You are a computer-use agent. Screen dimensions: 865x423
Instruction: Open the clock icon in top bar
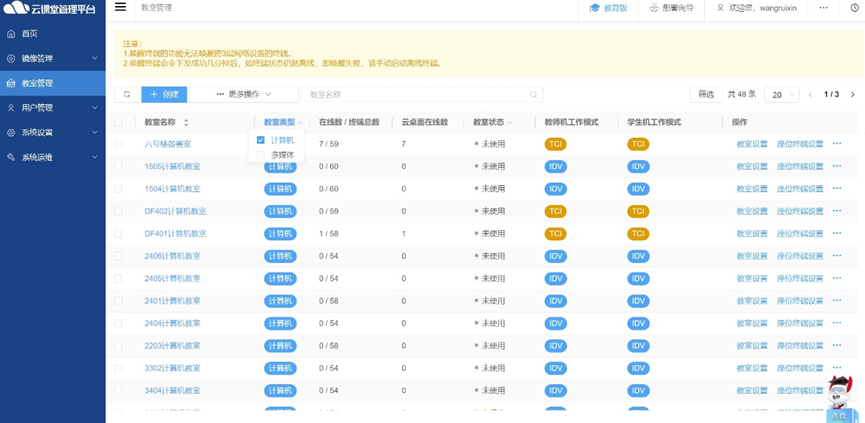[854, 8]
